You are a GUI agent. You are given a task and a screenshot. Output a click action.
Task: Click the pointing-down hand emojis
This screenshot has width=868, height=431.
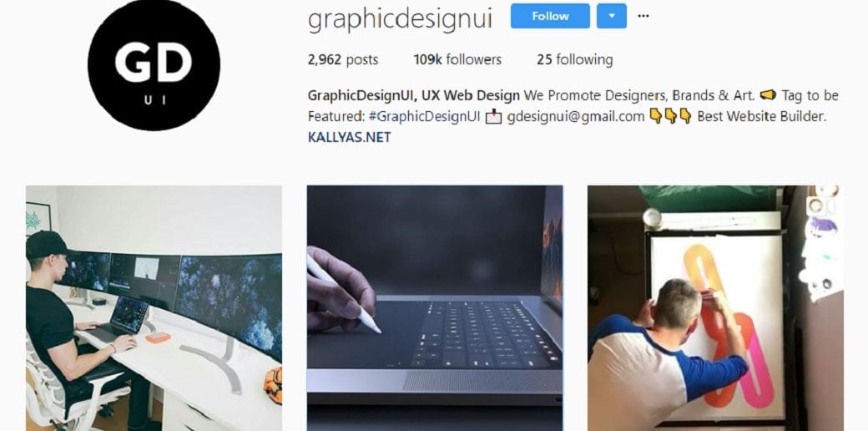click(x=670, y=116)
